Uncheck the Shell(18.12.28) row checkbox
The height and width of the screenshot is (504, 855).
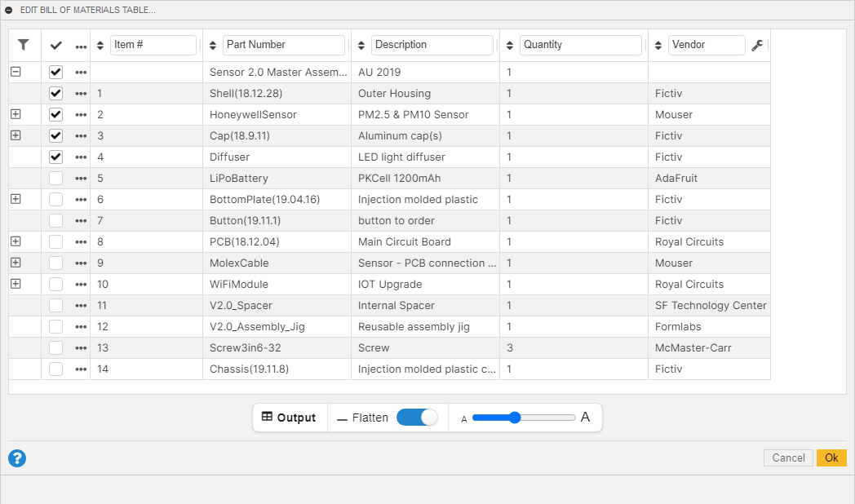point(55,94)
